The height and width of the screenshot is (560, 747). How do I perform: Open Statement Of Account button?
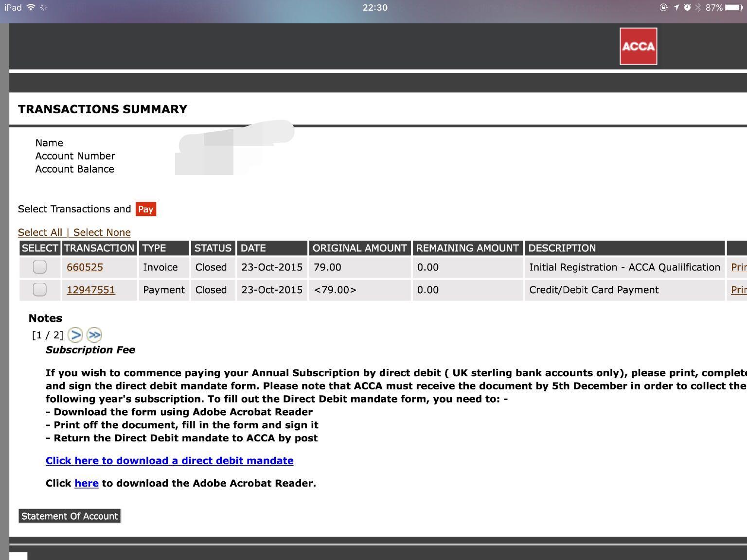(x=70, y=516)
